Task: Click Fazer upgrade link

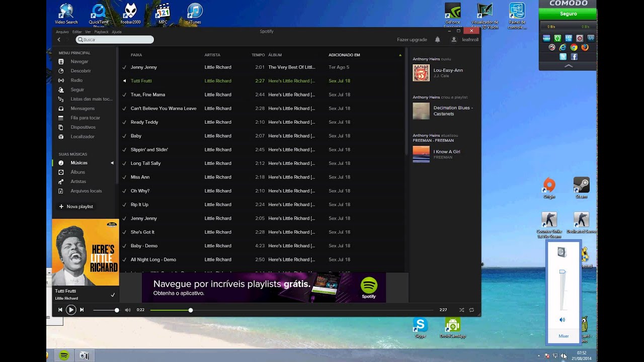Action: point(412,39)
